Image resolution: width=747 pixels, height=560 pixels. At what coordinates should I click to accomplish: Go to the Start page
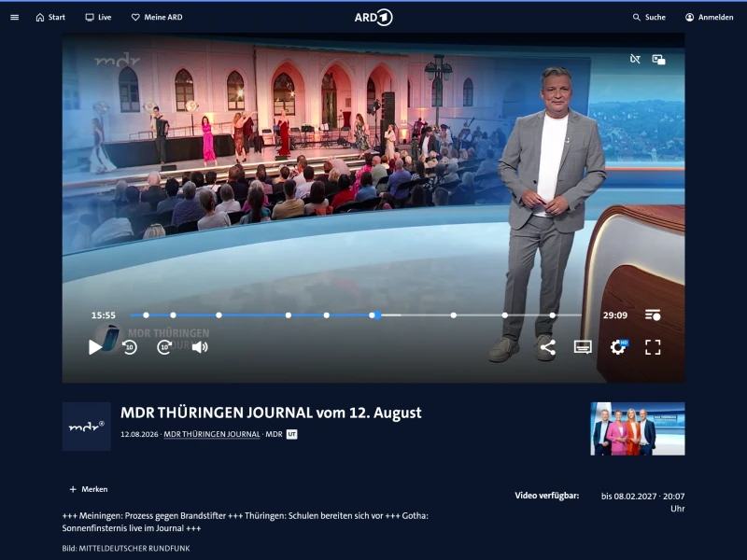50,17
